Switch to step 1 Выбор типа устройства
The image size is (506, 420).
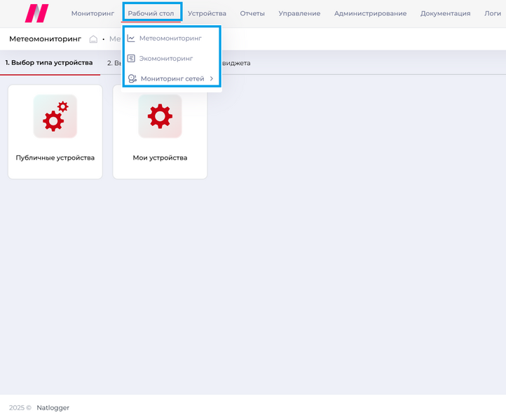[49, 63]
